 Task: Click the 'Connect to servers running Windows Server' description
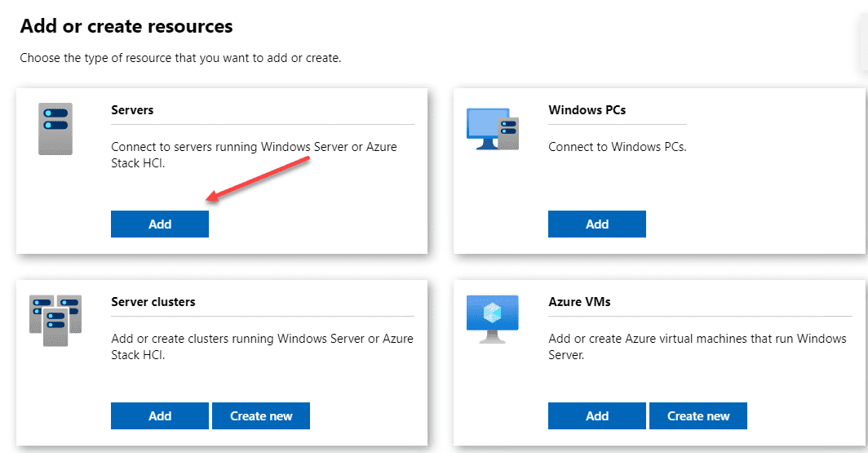coord(254,155)
